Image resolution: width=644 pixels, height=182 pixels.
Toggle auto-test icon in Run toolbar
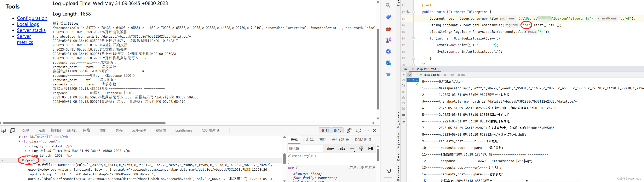tap(403, 85)
